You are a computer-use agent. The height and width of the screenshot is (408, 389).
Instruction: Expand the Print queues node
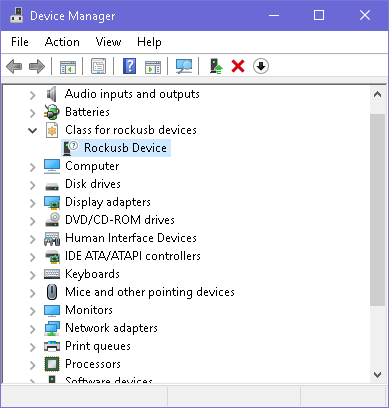[32, 347]
